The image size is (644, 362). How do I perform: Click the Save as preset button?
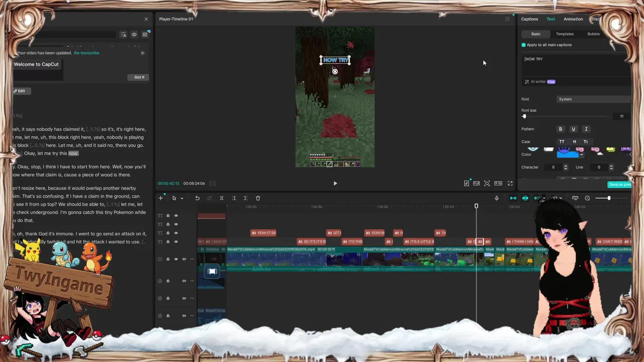[x=619, y=185]
